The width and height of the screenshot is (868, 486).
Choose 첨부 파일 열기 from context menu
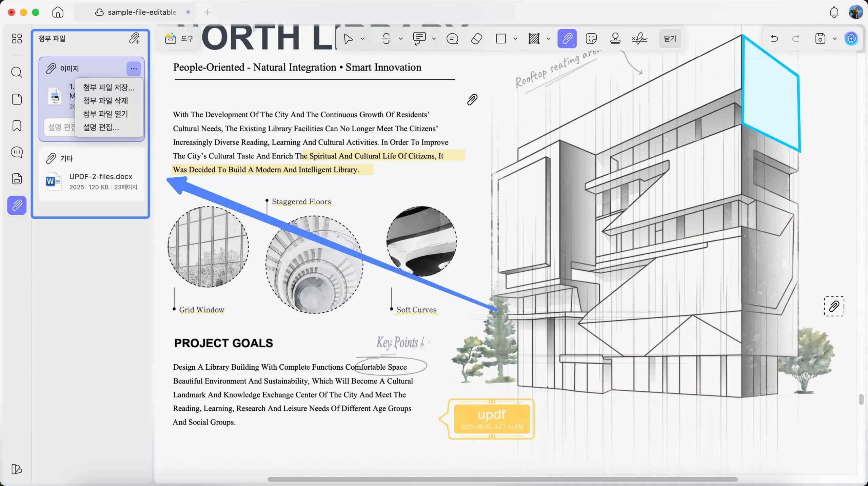tap(105, 114)
